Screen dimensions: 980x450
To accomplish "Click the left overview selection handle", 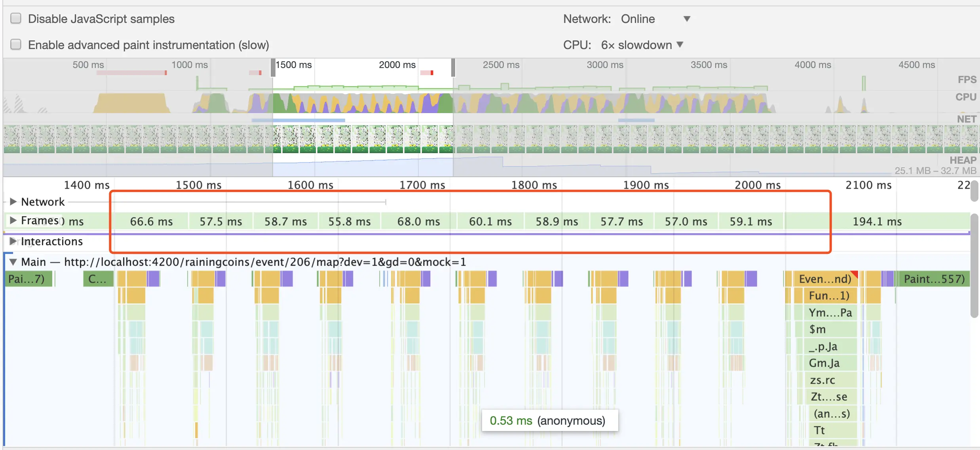I will pos(273,67).
